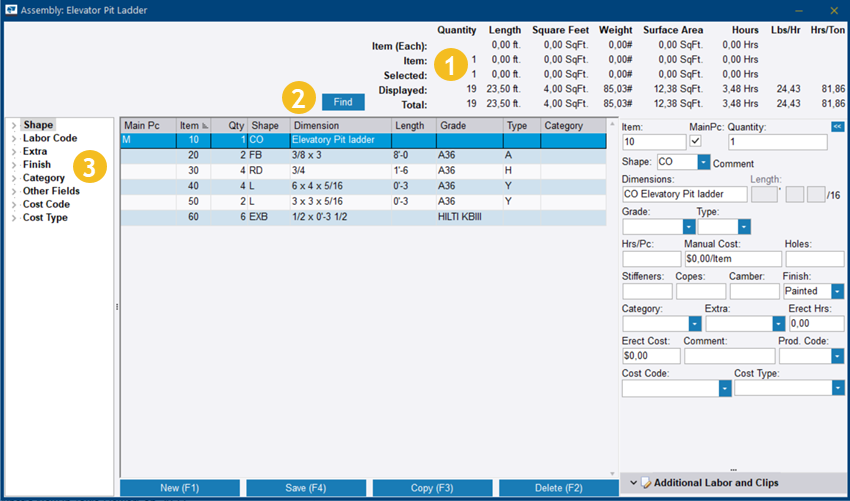This screenshot has height=501, width=850.
Task: Expand Additional Labor and Clips section
Action: [x=634, y=483]
